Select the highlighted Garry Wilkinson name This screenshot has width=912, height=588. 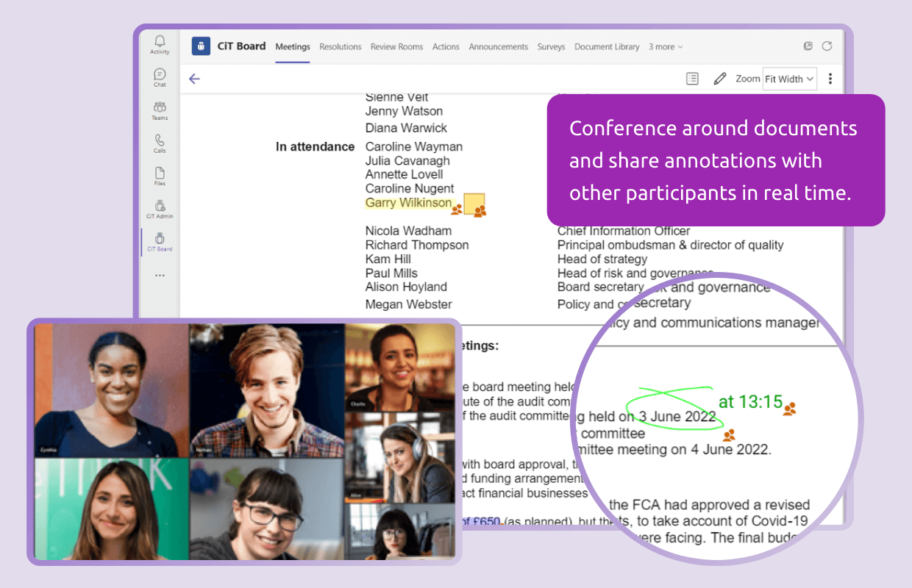[410, 203]
